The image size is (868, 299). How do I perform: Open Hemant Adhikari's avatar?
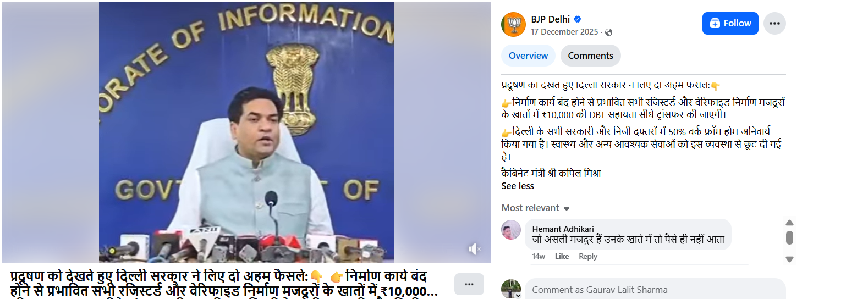point(511,230)
